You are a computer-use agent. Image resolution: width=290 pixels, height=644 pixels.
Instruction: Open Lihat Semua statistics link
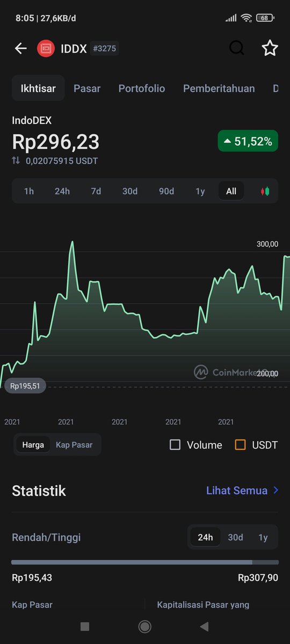(237, 491)
